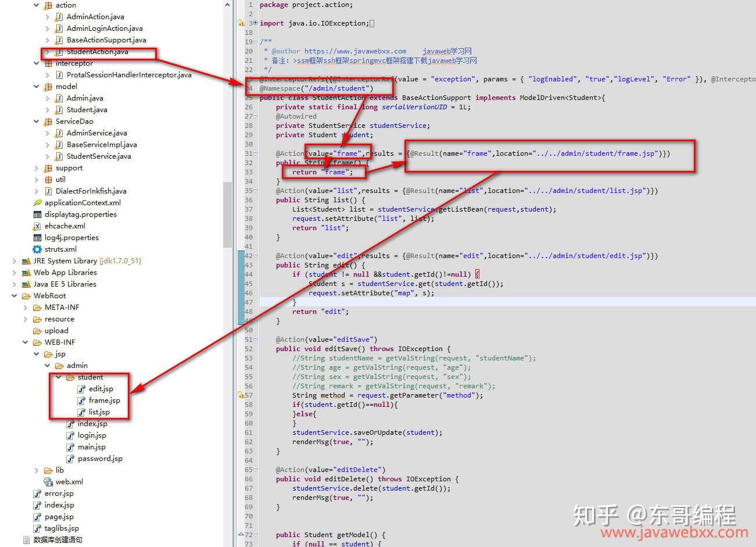The image size is (756, 547).
Task: Click the META-INF folder icon
Action: [x=37, y=308]
